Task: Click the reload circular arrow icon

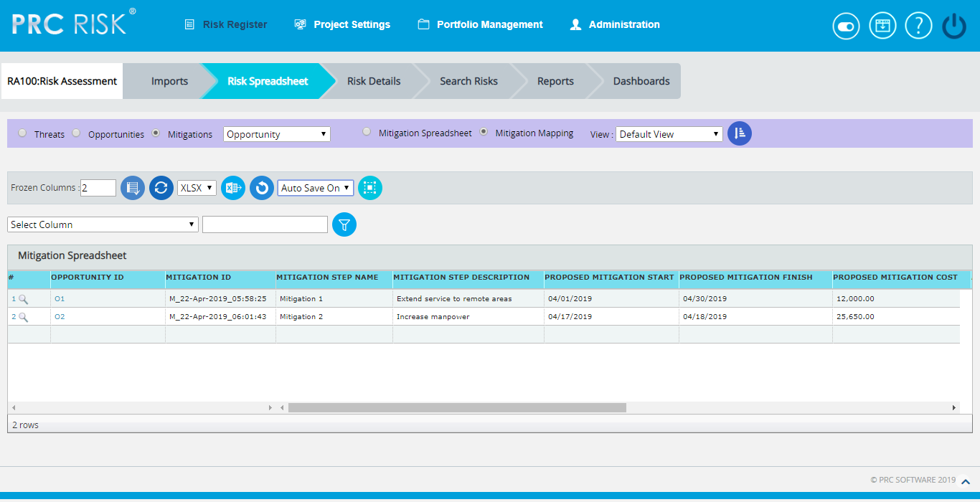Action: point(262,188)
